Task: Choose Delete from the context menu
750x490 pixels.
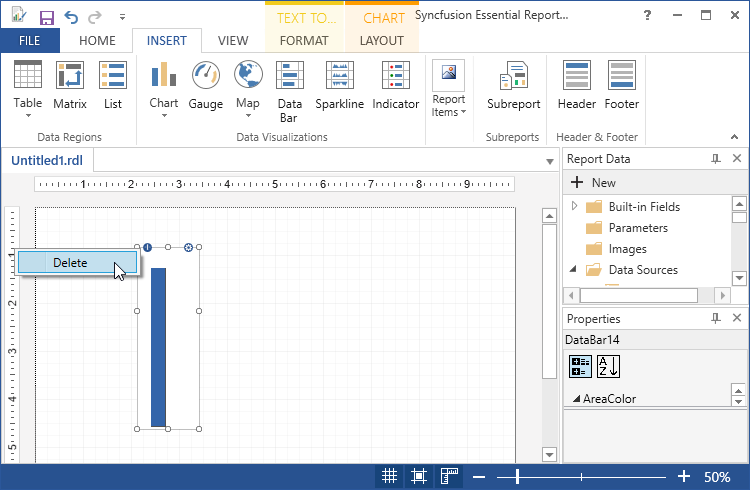Action: (x=70, y=262)
